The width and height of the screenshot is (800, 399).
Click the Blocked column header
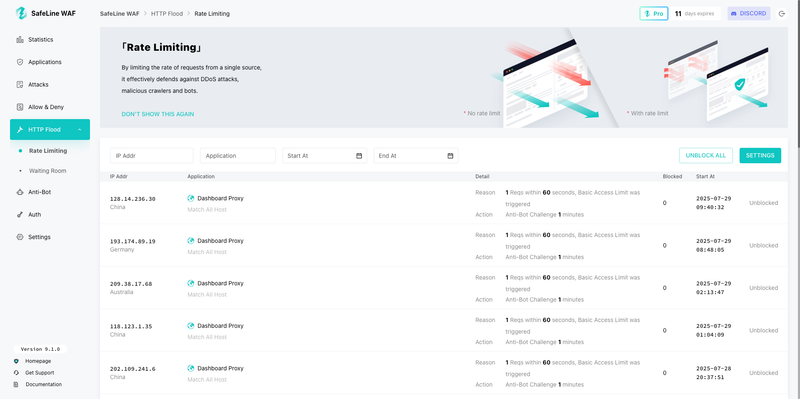click(672, 177)
